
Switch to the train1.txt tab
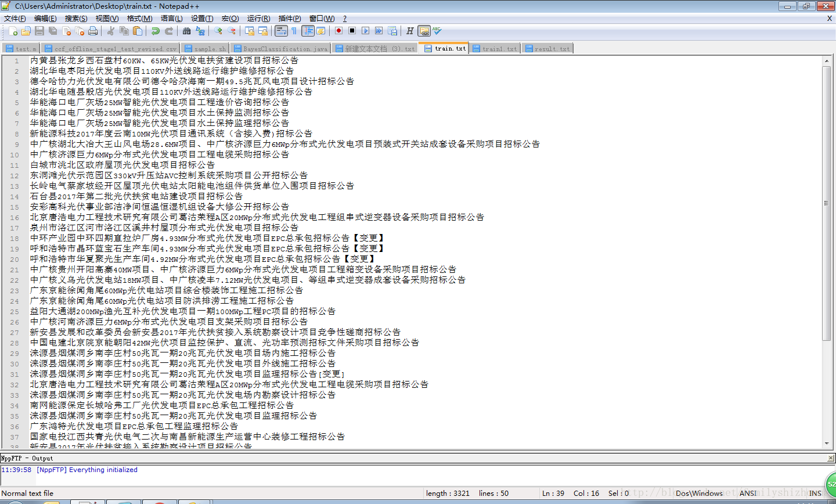point(495,49)
